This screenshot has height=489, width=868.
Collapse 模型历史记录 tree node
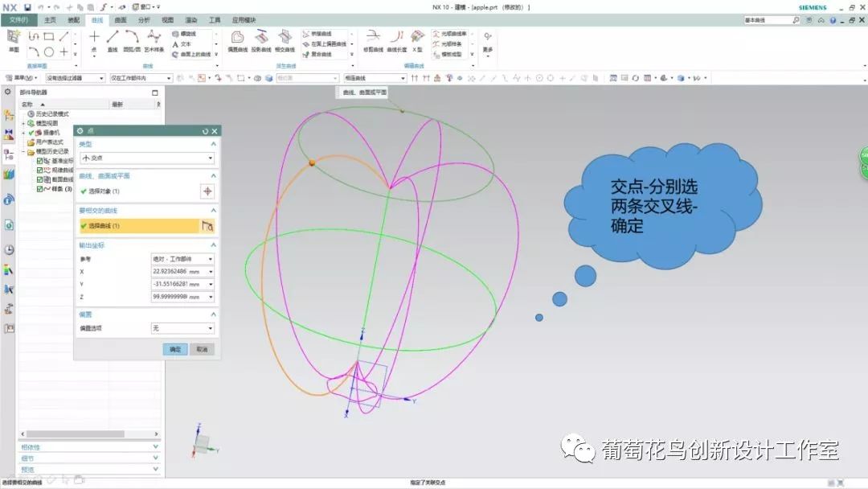click(24, 152)
